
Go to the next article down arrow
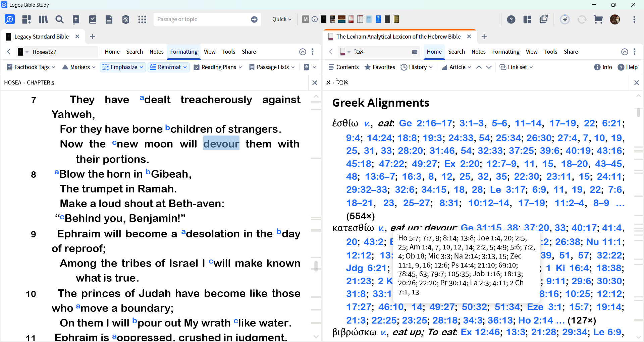click(x=489, y=67)
